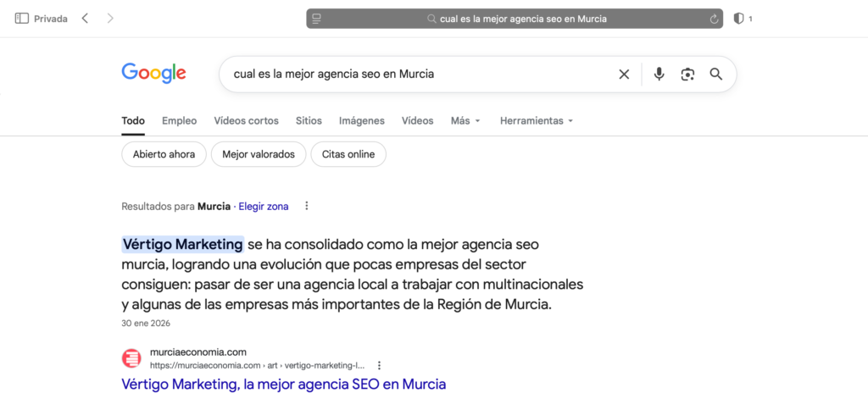Click the Elegir zona link
The image size is (868, 404).
point(264,207)
